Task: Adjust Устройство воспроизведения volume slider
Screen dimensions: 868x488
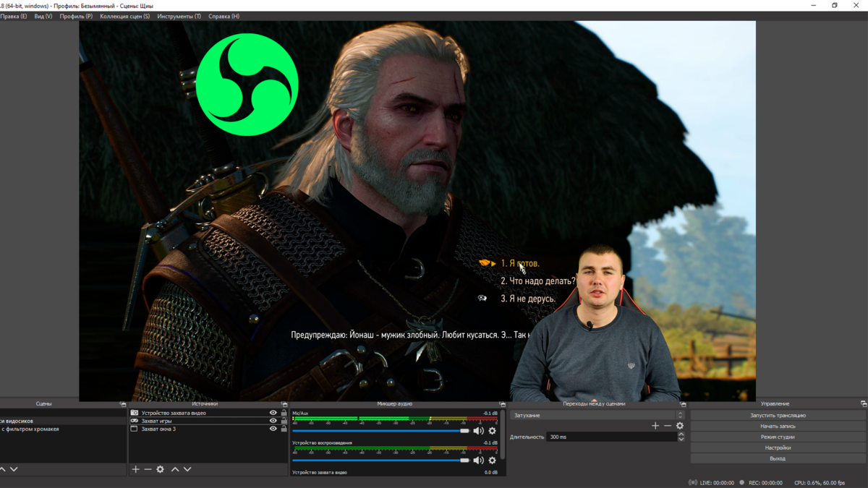Action: coord(381,460)
